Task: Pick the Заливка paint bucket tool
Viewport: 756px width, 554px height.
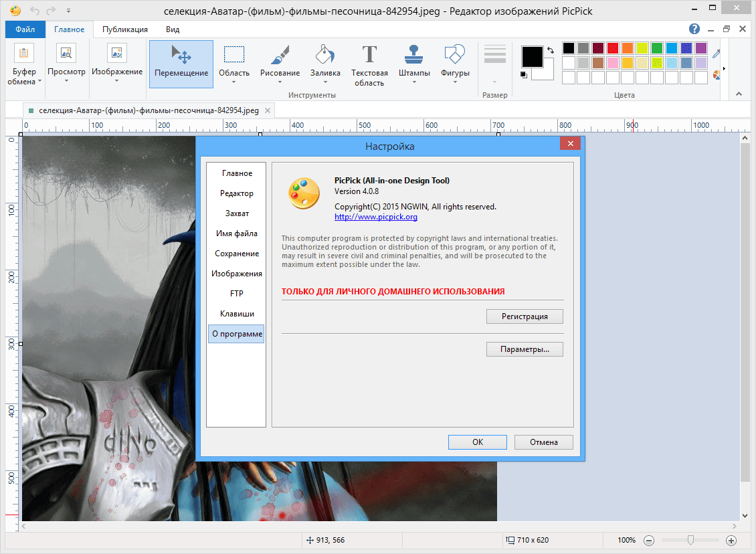Action: (325, 54)
